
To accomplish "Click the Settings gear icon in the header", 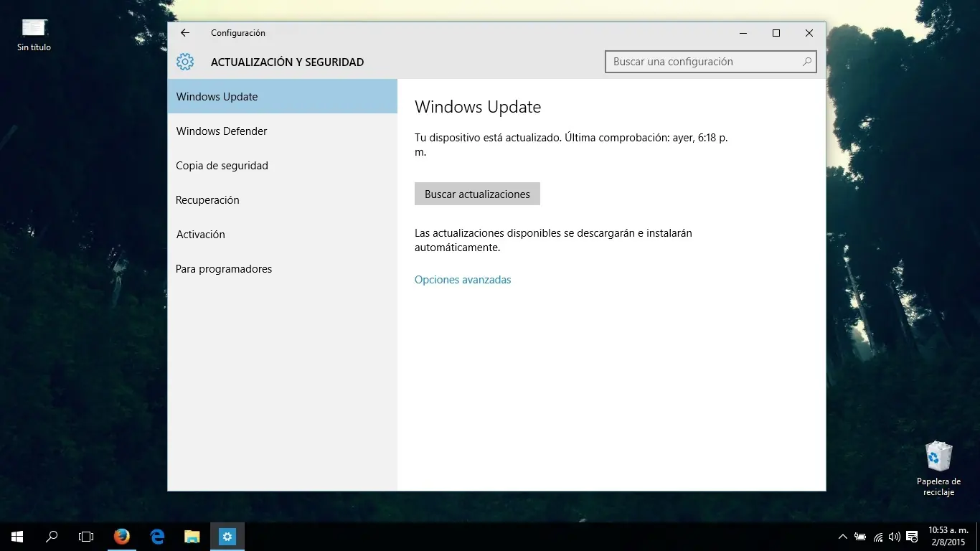I will (185, 62).
